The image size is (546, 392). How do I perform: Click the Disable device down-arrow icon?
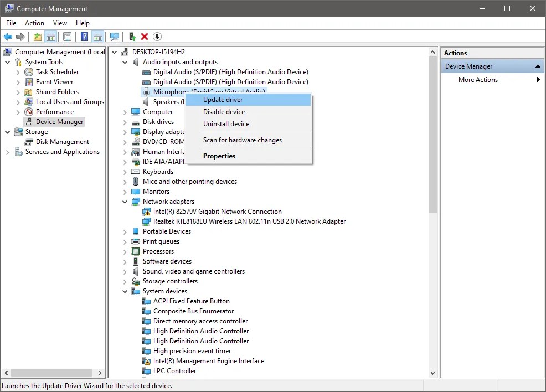(157, 37)
